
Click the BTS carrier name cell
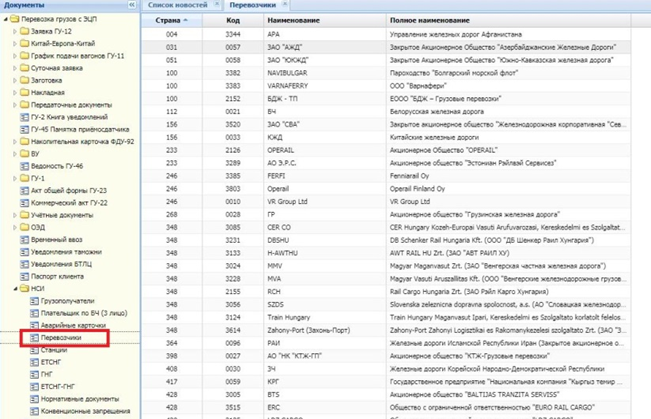click(325, 395)
